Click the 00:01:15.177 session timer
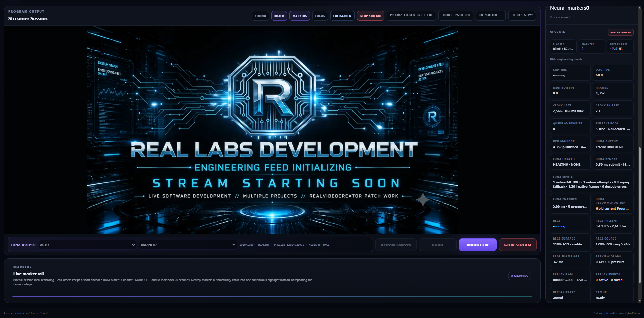Image resolution: width=644 pixels, height=318 pixels. tap(522, 15)
